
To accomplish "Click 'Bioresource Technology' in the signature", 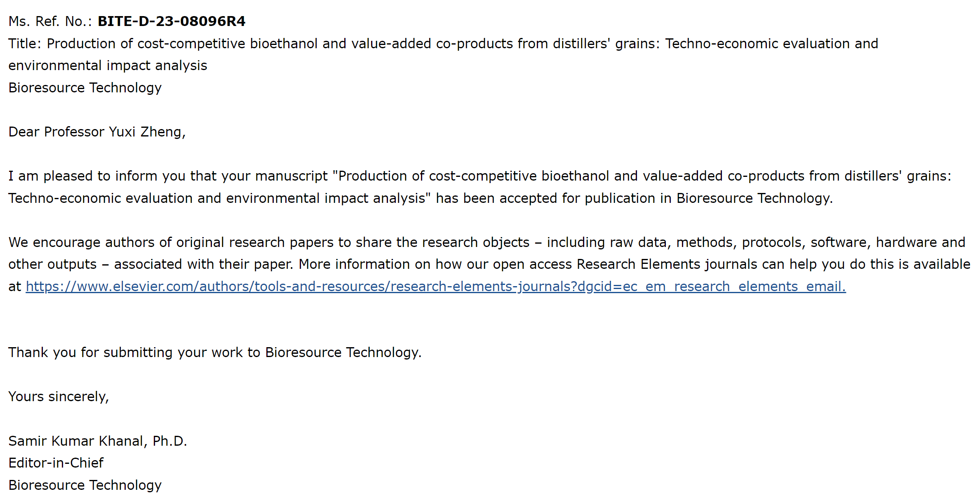I will click(x=85, y=485).
